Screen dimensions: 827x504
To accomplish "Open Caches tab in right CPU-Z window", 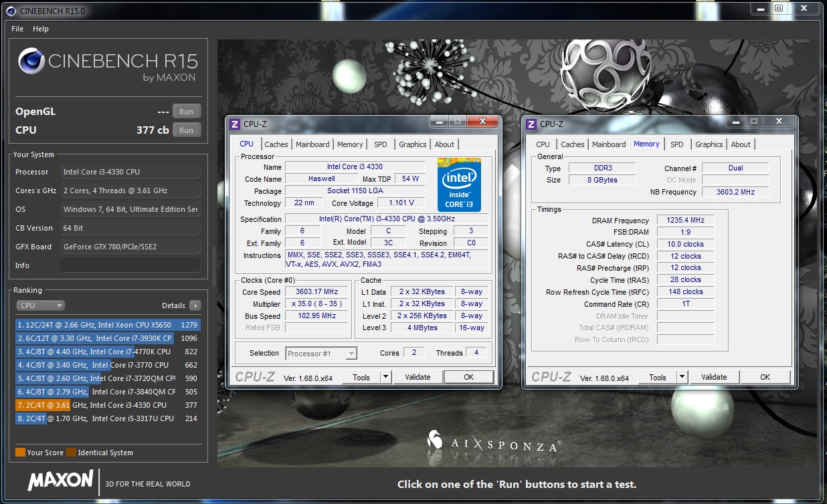I will click(x=572, y=144).
